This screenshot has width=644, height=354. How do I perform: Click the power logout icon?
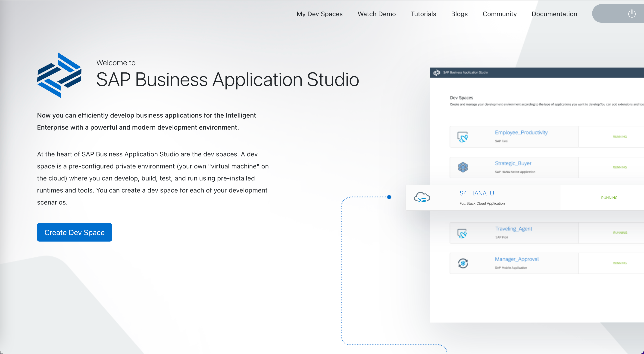pos(632,13)
